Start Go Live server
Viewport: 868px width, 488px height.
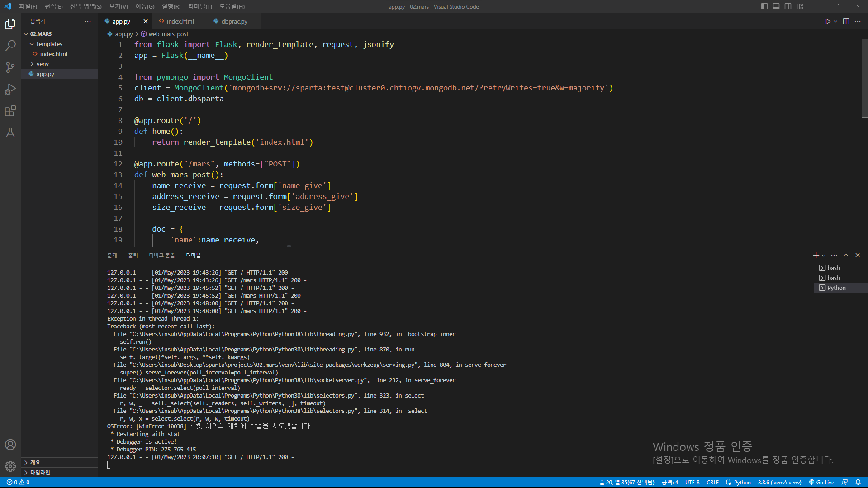point(821,483)
